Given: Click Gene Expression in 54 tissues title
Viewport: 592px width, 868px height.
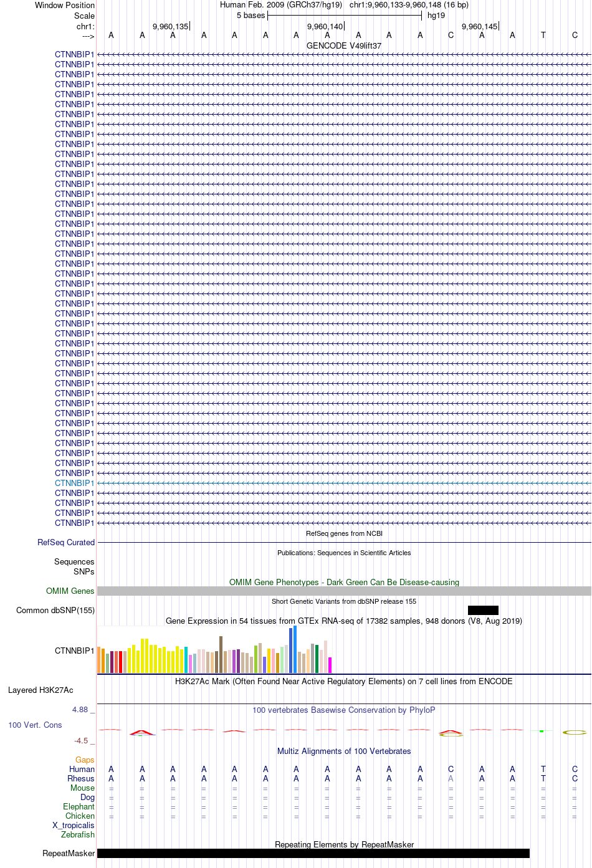Looking at the screenshot, I should point(344,621).
